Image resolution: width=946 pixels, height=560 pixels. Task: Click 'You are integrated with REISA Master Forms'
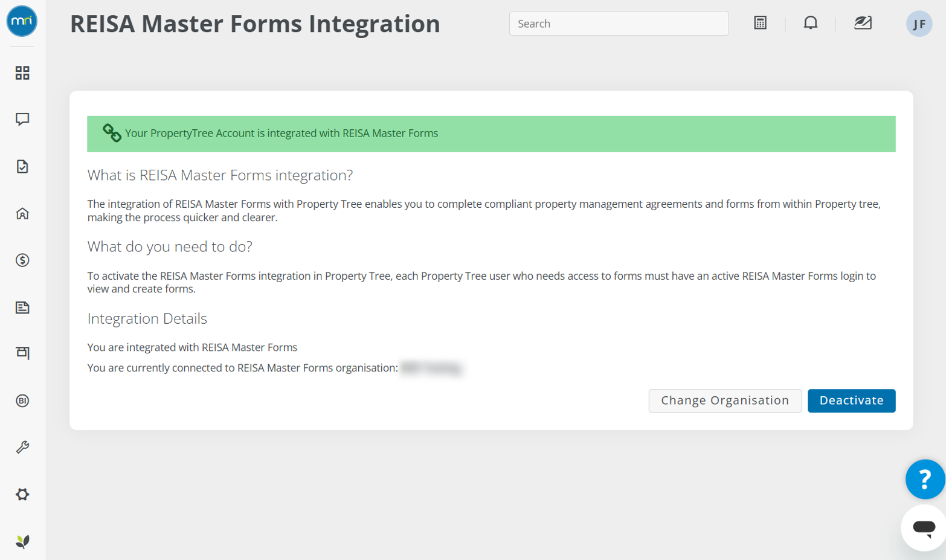(x=192, y=347)
